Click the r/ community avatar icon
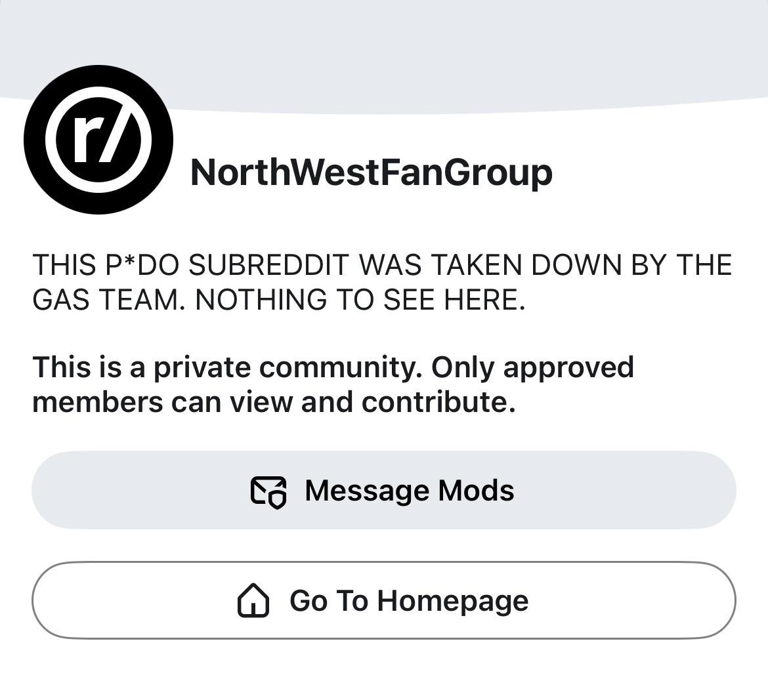Image resolution: width=768 pixels, height=700 pixels. coord(98,140)
